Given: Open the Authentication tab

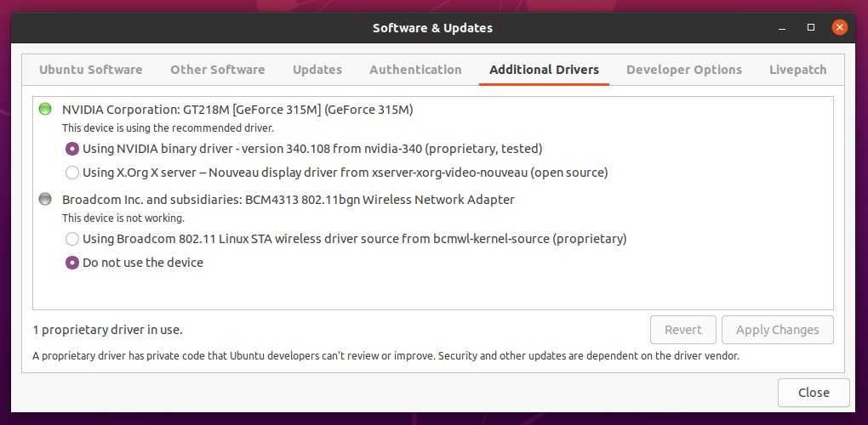Looking at the screenshot, I should [415, 70].
